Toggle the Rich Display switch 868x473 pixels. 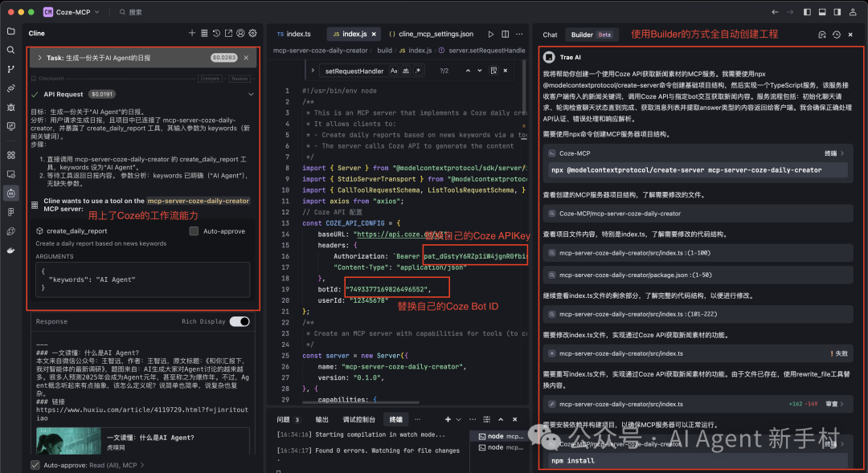tap(240, 321)
